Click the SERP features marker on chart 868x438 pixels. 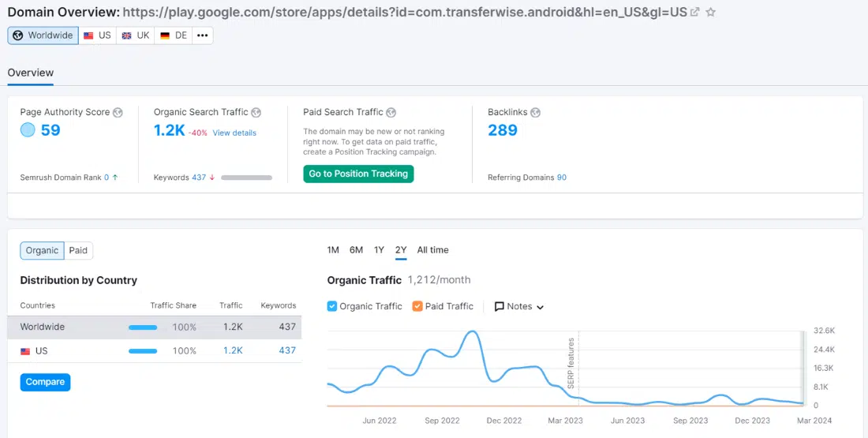point(571,363)
